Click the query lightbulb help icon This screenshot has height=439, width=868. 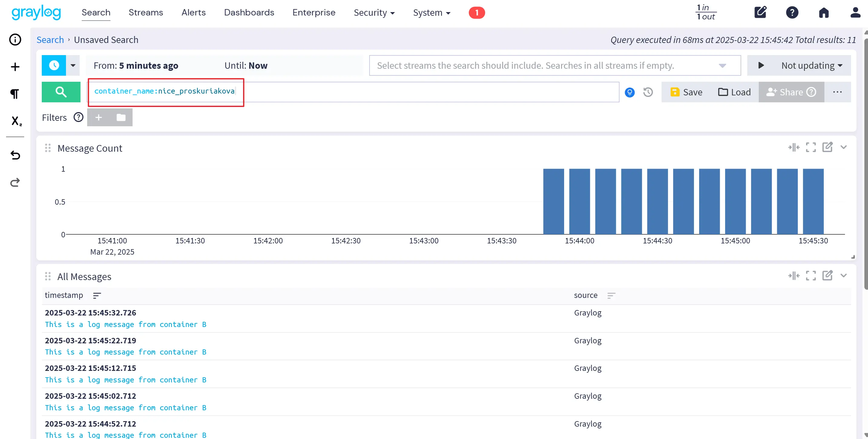pyautogui.click(x=630, y=92)
